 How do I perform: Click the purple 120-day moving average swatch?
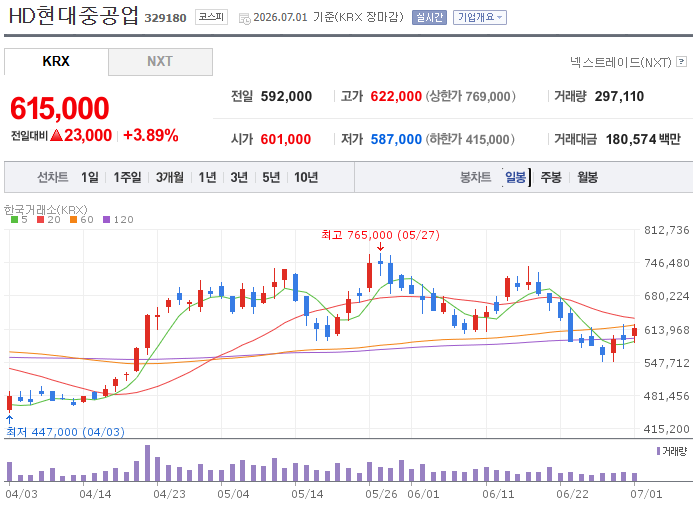(x=107, y=220)
